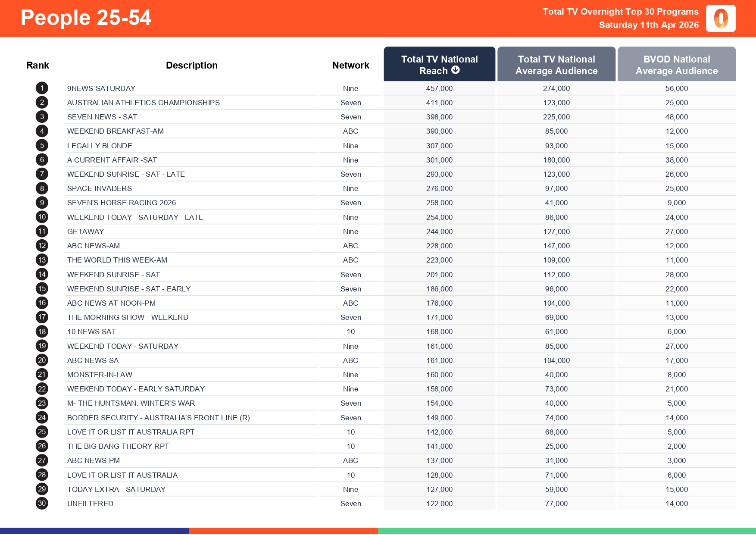Screen dimensions: 756x535
Task: Open sort options on the Description column header
Action: pyautogui.click(x=192, y=65)
